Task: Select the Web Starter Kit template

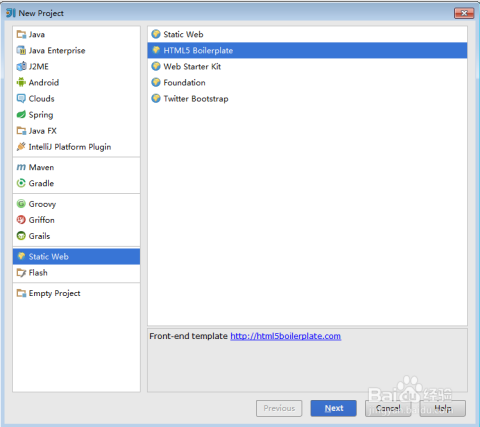Action: click(x=307, y=66)
